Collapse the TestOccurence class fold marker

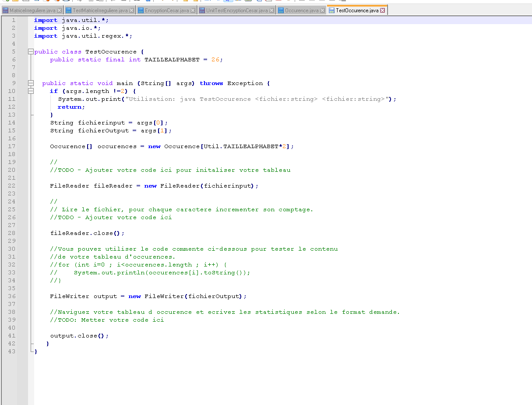tap(30, 51)
